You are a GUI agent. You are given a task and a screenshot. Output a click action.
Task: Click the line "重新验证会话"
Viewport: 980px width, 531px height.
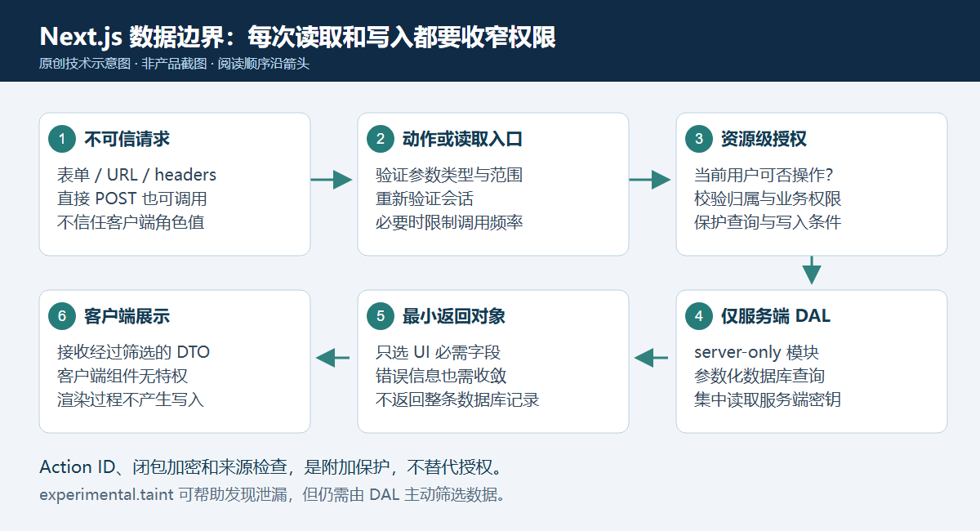[x=425, y=198]
